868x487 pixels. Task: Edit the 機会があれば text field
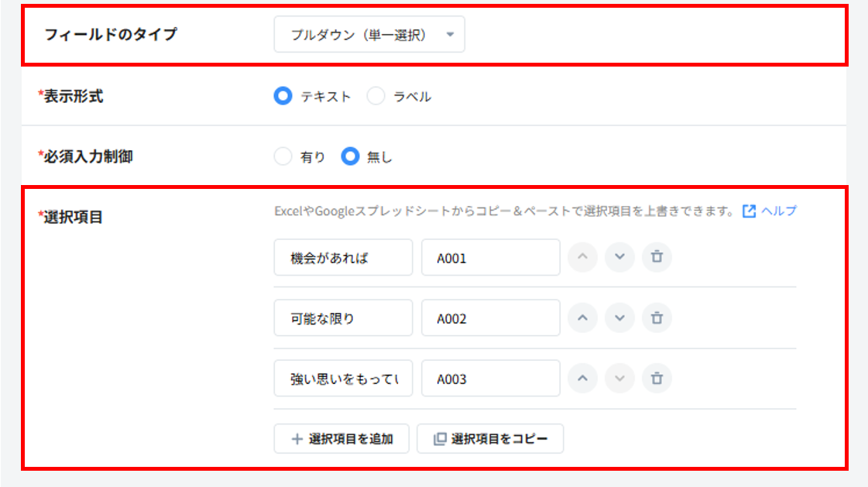click(x=343, y=258)
